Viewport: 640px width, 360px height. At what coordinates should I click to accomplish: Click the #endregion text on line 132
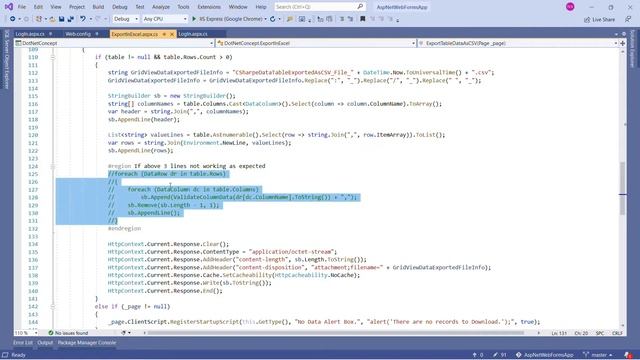(x=124, y=229)
